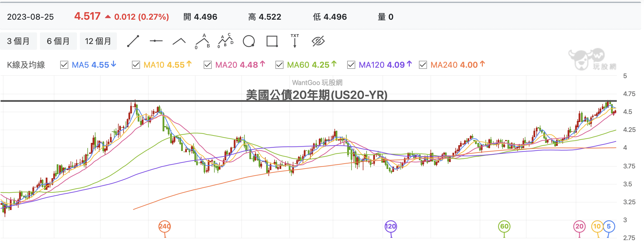Click the current price 4.517

coord(87,16)
